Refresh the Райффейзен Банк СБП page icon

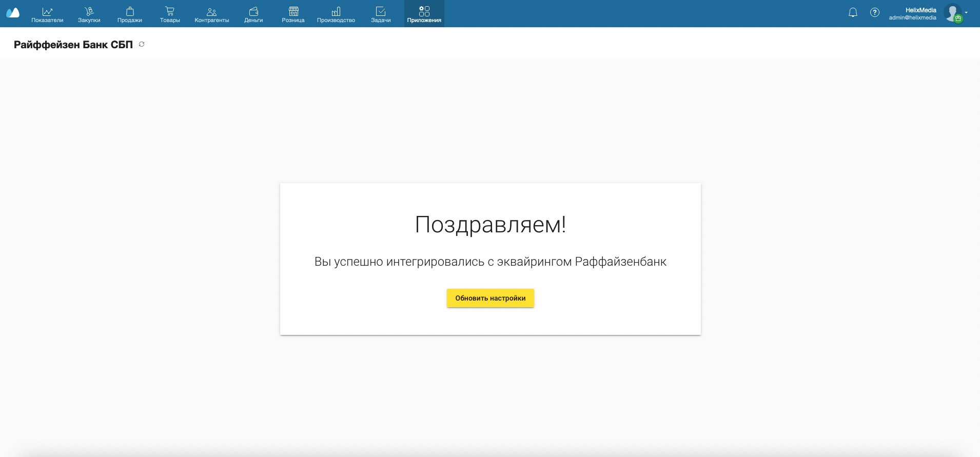tap(142, 44)
